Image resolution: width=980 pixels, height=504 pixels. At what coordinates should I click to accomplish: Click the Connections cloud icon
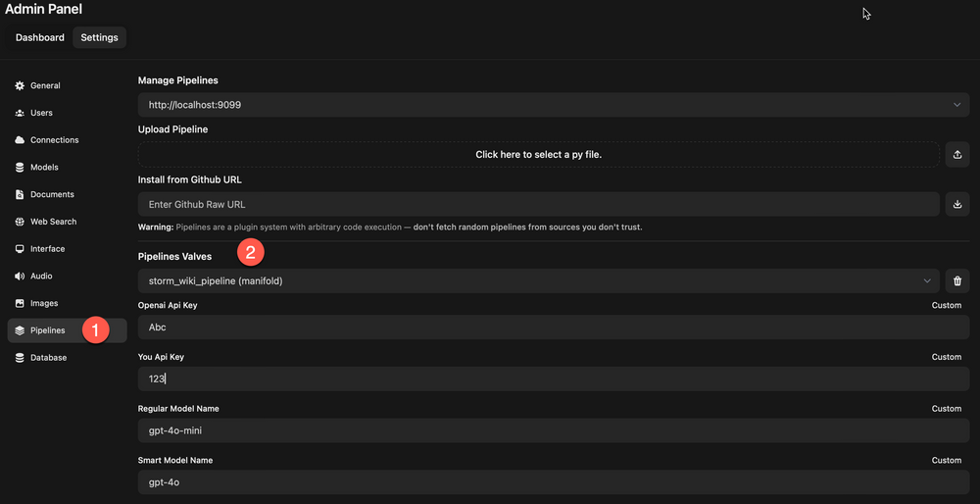click(20, 140)
